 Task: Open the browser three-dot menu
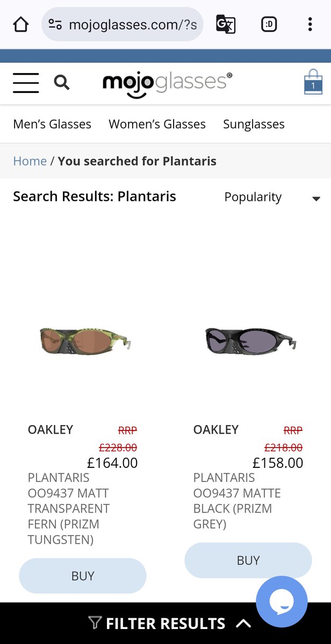point(310,24)
